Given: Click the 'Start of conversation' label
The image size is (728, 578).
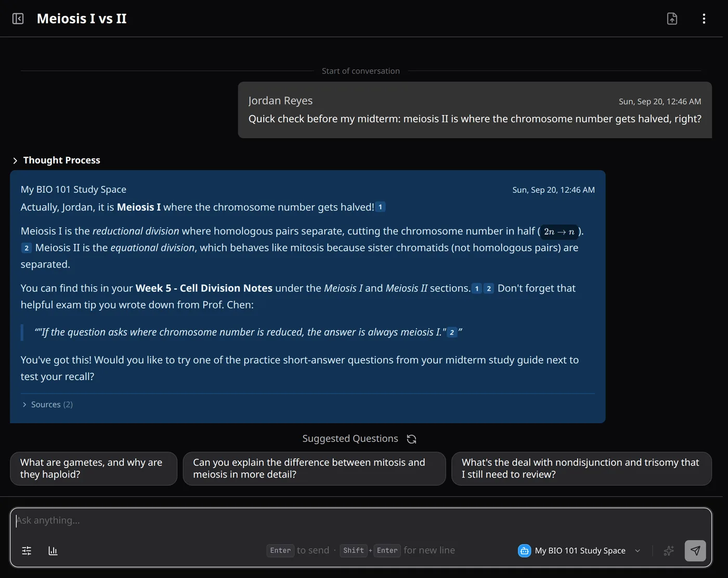Looking at the screenshot, I should point(361,71).
